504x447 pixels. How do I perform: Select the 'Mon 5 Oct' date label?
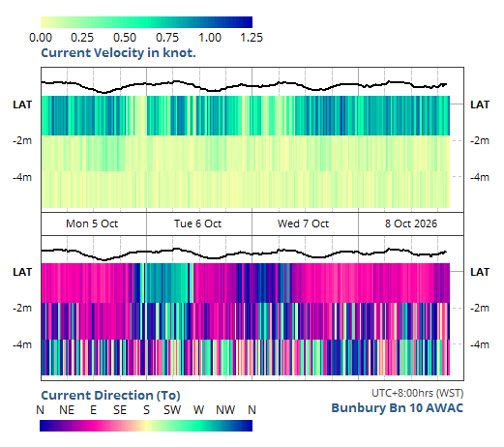point(92,223)
